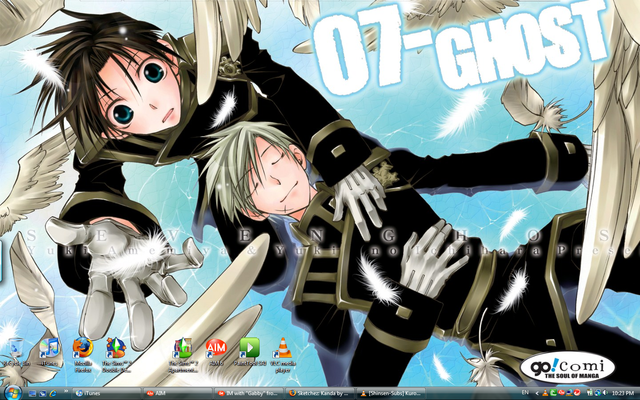Launch The Sims 2 Double Deluxe shortcut
The width and height of the screenshot is (640, 400).
point(116,355)
